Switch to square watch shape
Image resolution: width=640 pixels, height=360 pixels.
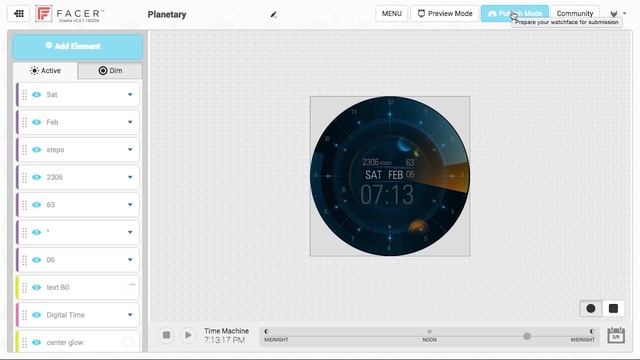click(613, 309)
